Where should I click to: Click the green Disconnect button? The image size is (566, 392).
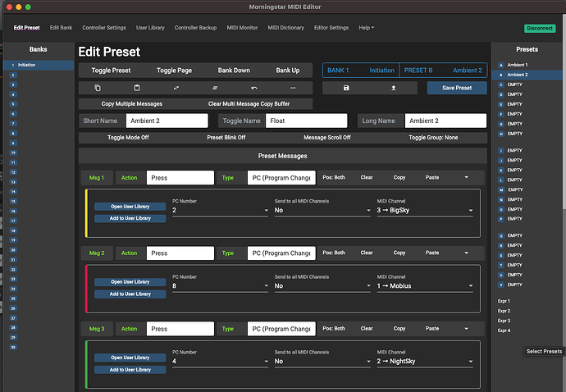[540, 28]
